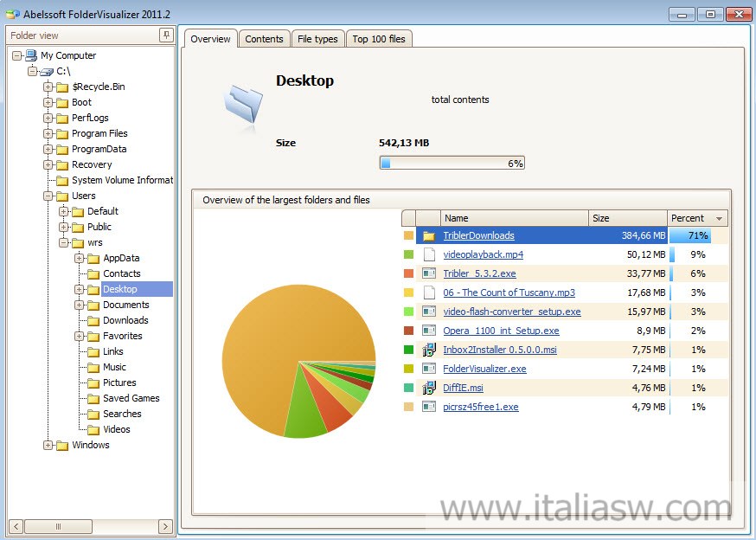Click the My Computer icon in tree
This screenshot has height=540, width=756.
click(x=31, y=55)
